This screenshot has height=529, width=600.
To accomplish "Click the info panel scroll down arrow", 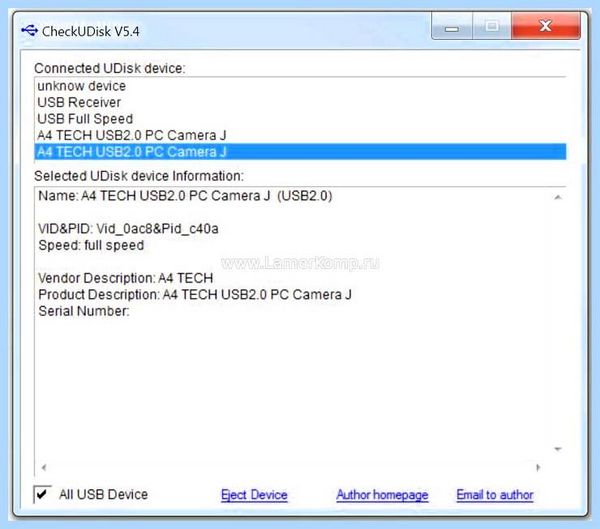I will (x=558, y=449).
